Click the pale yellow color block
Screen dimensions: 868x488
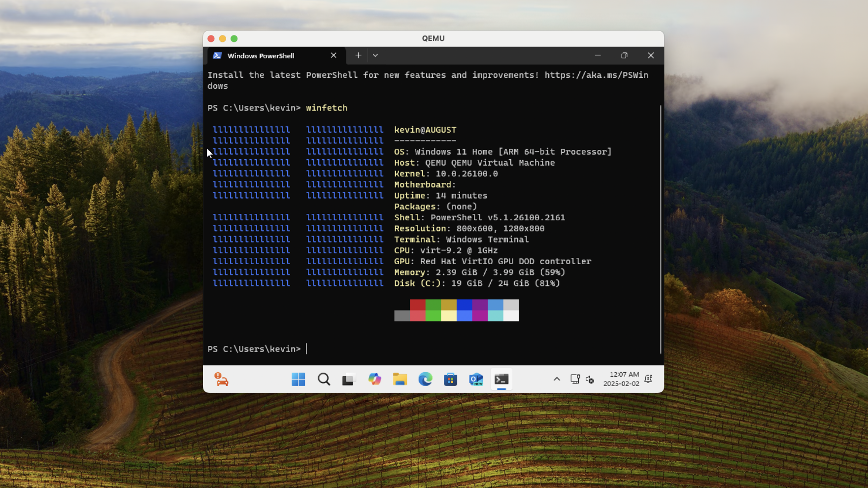(449, 315)
